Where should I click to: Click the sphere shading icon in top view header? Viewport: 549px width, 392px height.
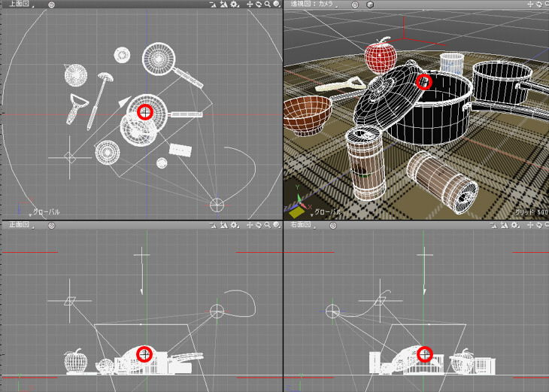(278, 5)
